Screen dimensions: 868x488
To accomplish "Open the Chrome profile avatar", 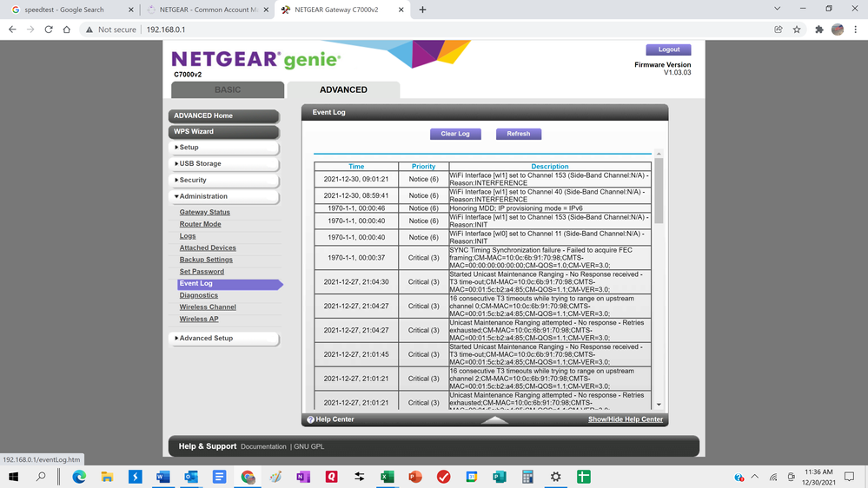I will (x=838, y=30).
